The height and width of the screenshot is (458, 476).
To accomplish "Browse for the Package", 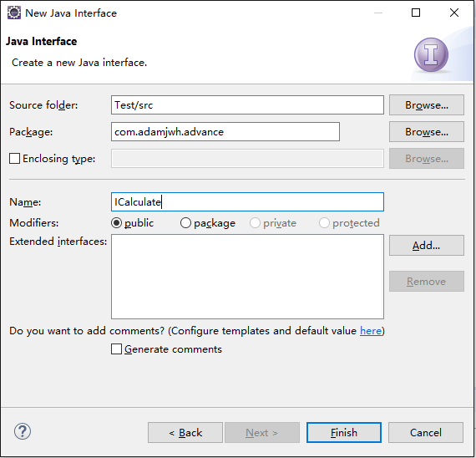I will 427,132.
